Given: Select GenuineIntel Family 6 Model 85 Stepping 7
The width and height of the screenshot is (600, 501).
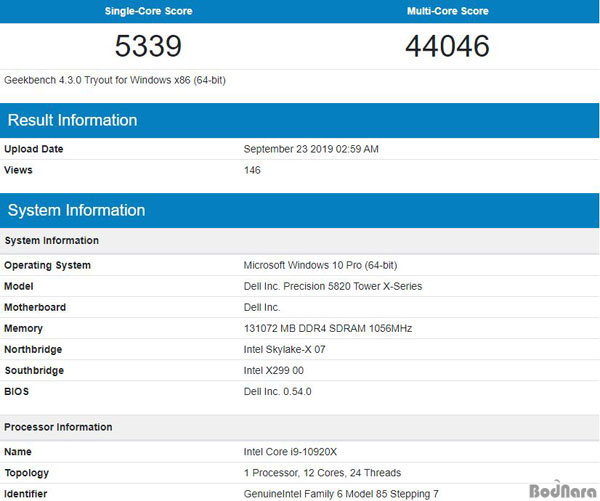Looking at the screenshot, I should pyautogui.click(x=341, y=494).
